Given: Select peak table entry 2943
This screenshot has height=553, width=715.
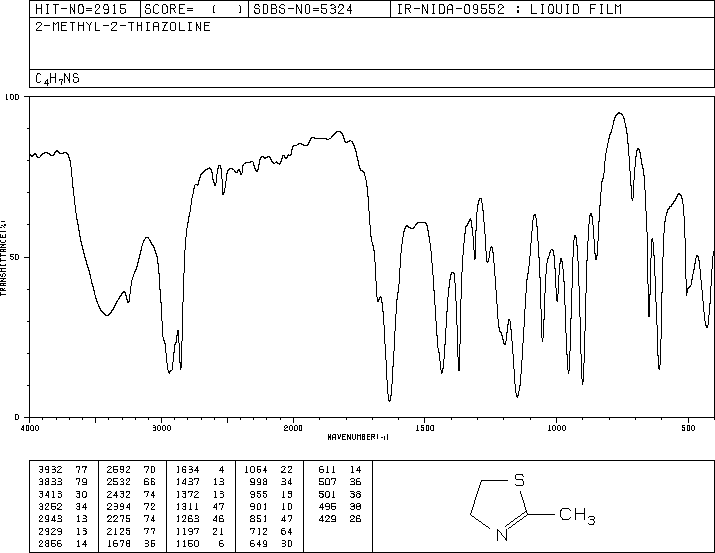Looking at the screenshot, I should pos(50,519).
